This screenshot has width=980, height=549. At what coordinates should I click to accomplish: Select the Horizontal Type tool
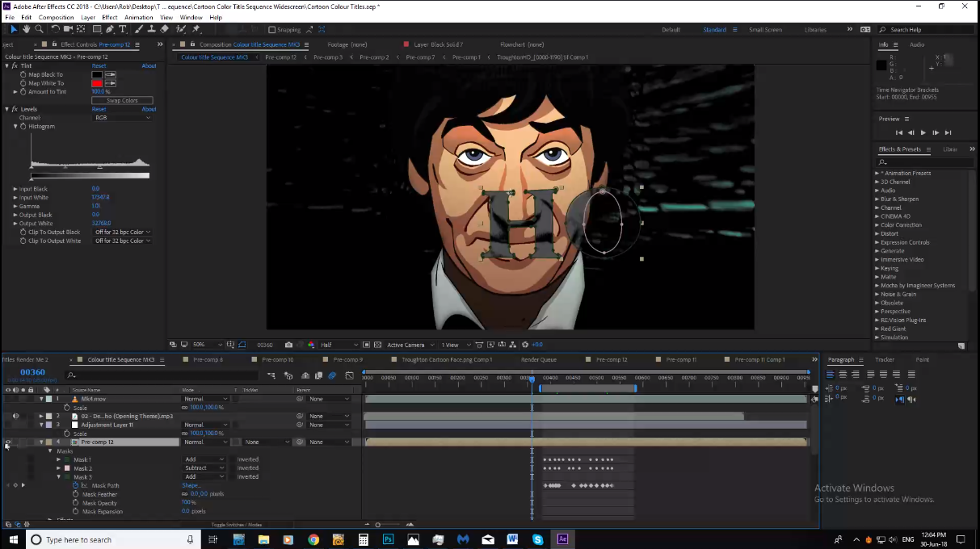pos(123,29)
